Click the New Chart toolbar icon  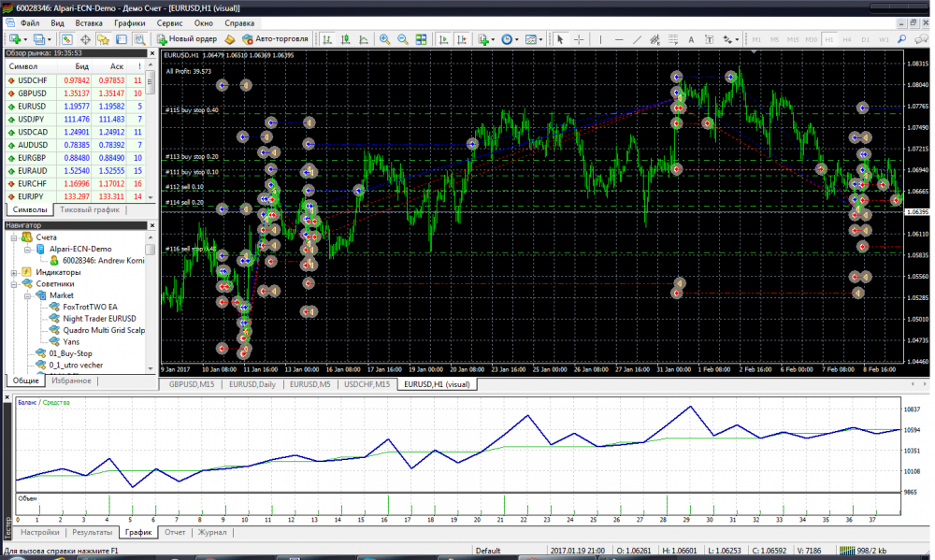click(14, 39)
